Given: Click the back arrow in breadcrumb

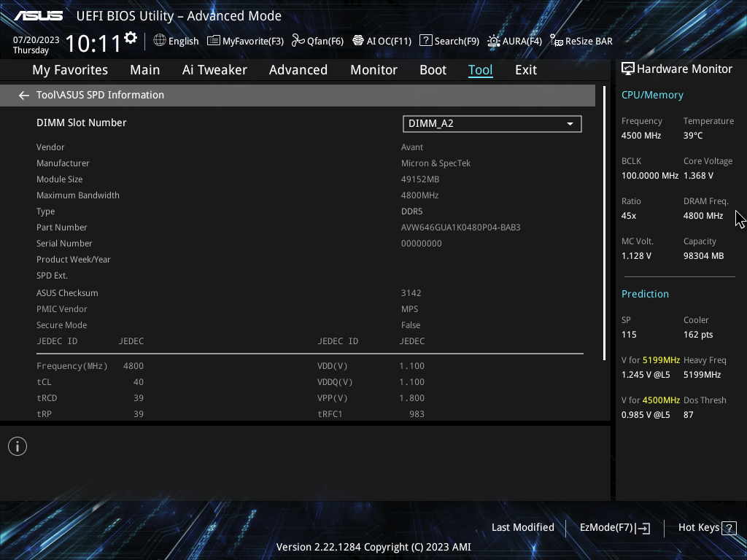Looking at the screenshot, I should tap(24, 96).
